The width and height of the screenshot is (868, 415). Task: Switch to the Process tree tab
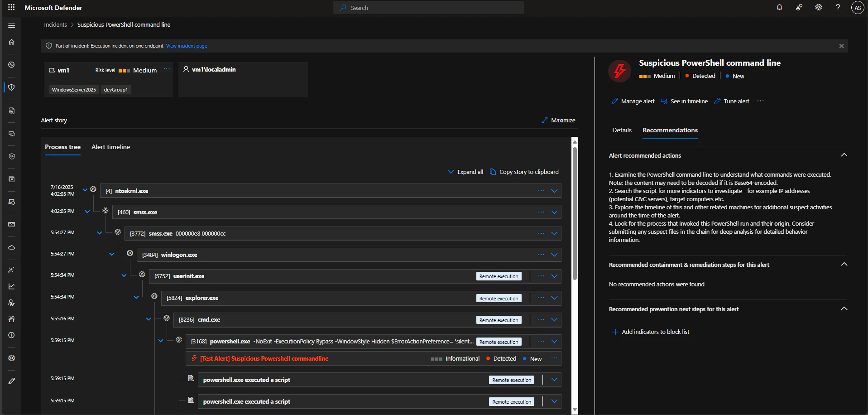pyautogui.click(x=62, y=147)
